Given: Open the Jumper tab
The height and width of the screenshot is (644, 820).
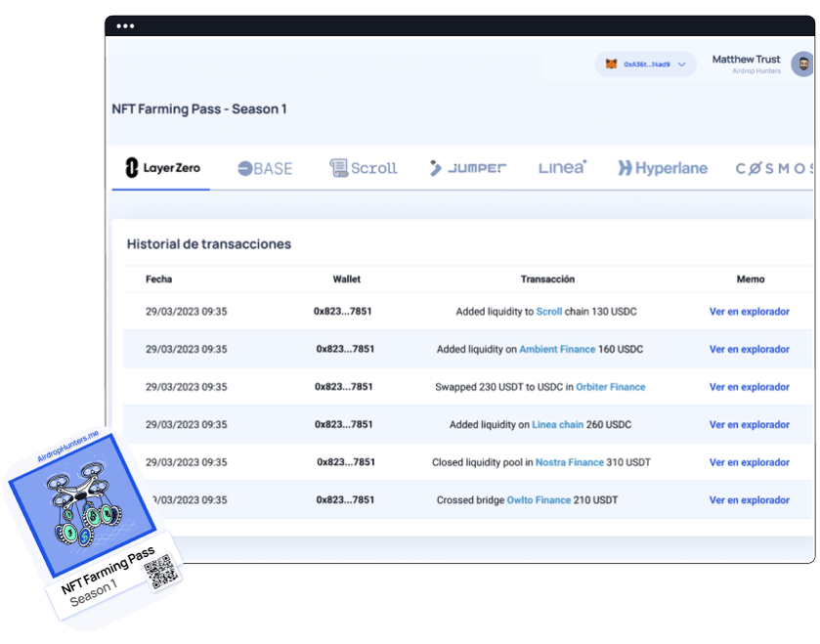Looking at the screenshot, I should (x=467, y=168).
